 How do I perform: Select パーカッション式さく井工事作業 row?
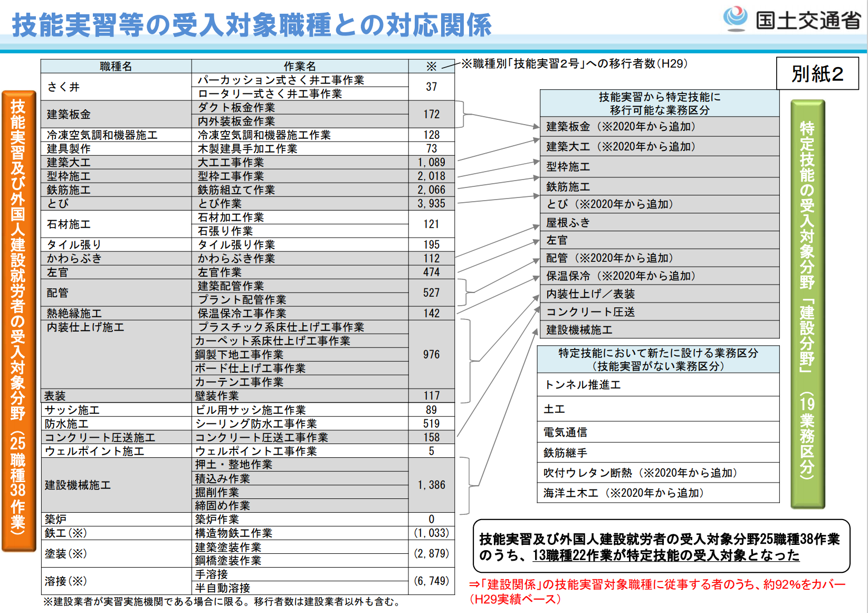(x=300, y=80)
